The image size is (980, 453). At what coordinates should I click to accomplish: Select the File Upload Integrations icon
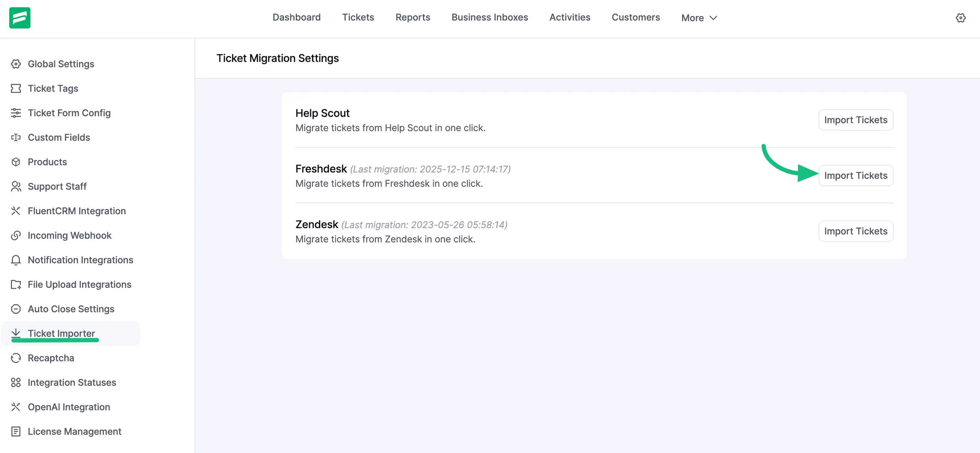[x=16, y=284]
